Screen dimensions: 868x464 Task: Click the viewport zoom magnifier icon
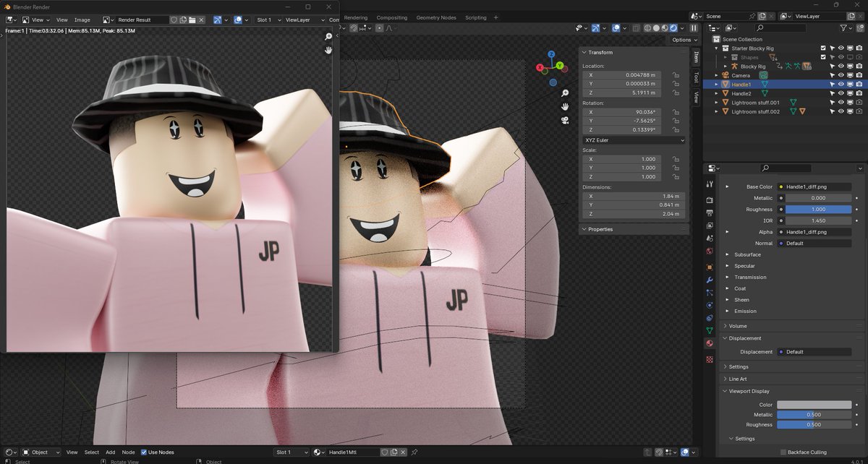point(565,93)
